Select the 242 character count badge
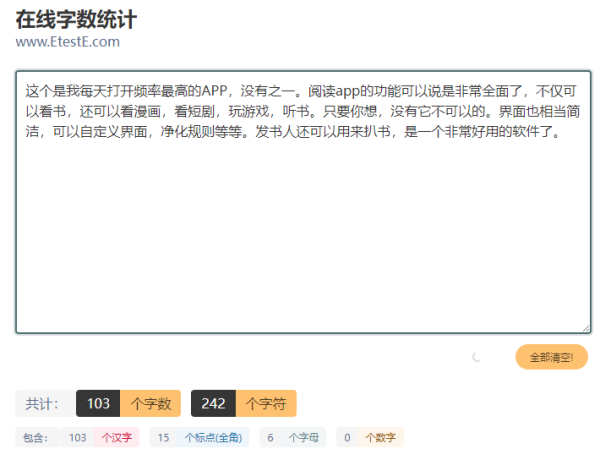 213,403
